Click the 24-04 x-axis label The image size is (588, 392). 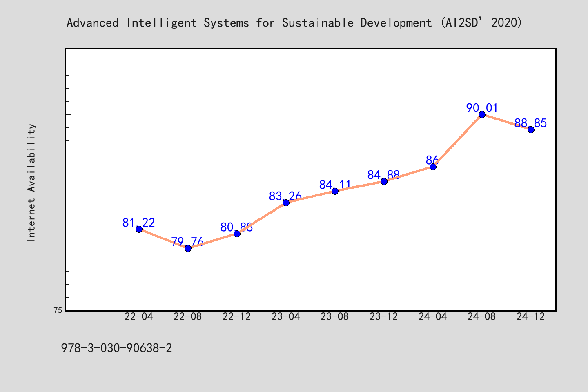point(433,316)
